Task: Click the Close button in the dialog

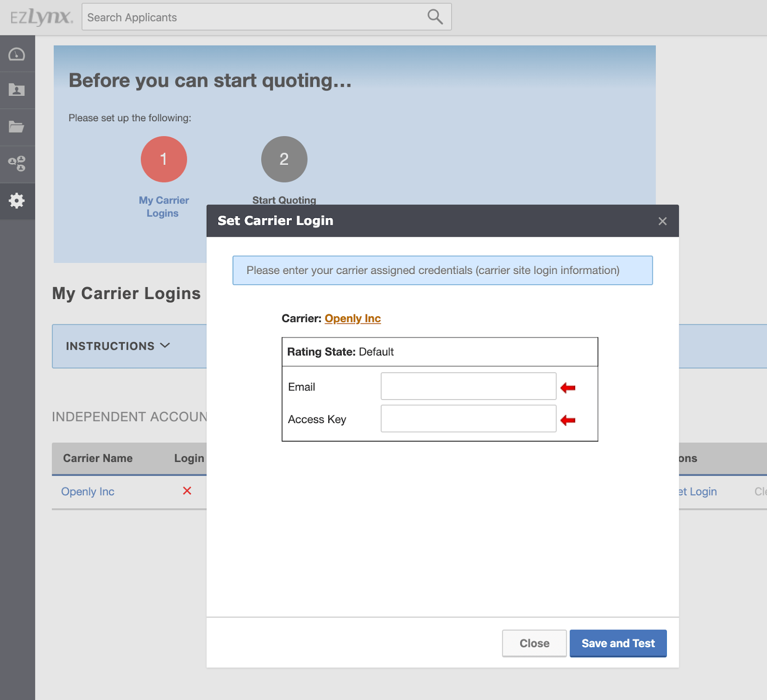Action: point(534,643)
